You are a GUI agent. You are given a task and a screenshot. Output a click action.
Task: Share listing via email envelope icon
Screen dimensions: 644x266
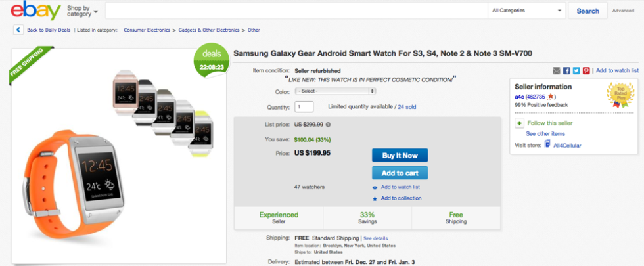(x=557, y=70)
